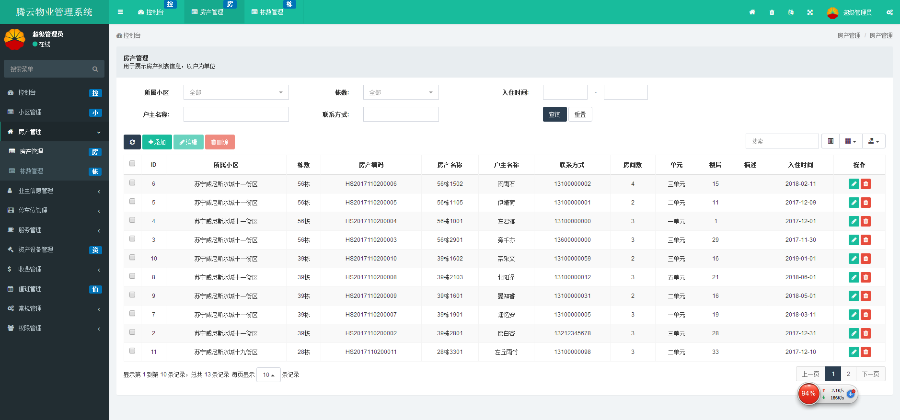
Task: Click the green edit icon for ID 6
Action: [853, 184]
